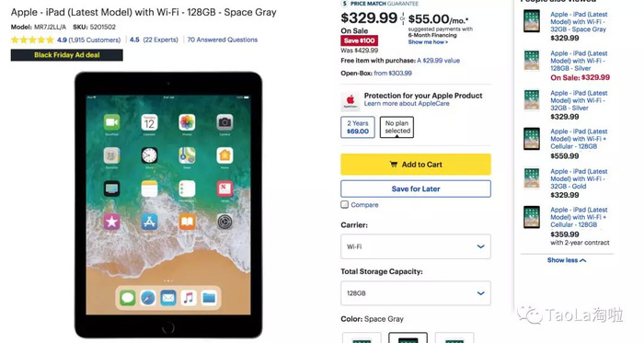The height and width of the screenshot is (343, 644).
Task: Click the Price Match Guarantee dollar icon
Action: pos(345,4)
